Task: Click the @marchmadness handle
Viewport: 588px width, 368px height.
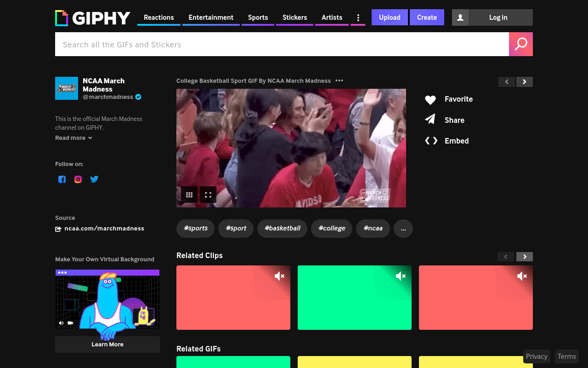Action: click(x=108, y=97)
